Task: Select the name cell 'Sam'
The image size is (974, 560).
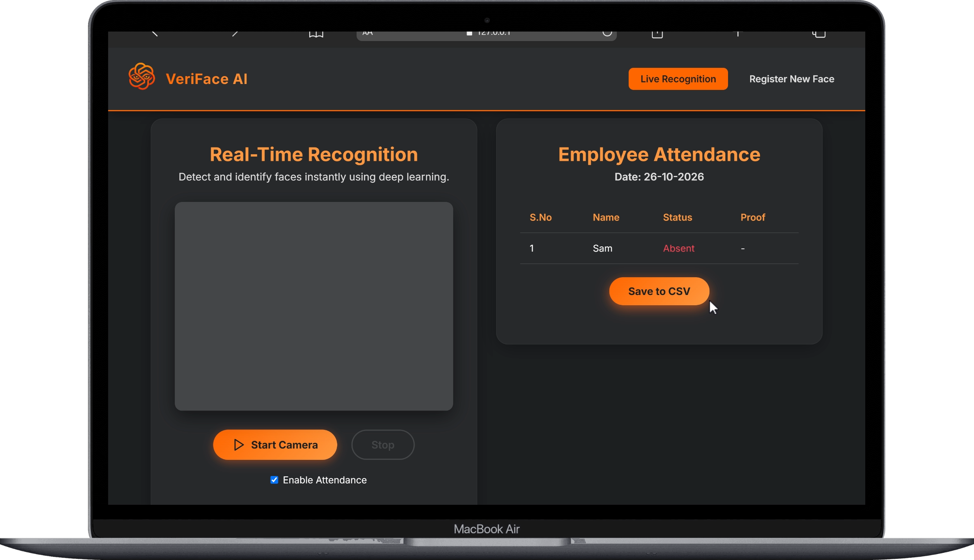Action: pos(602,248)
